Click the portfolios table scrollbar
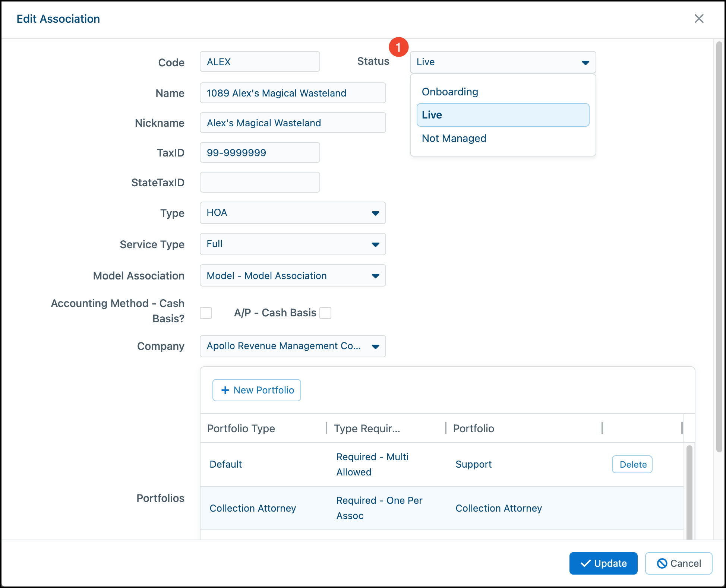 (689, 492)
